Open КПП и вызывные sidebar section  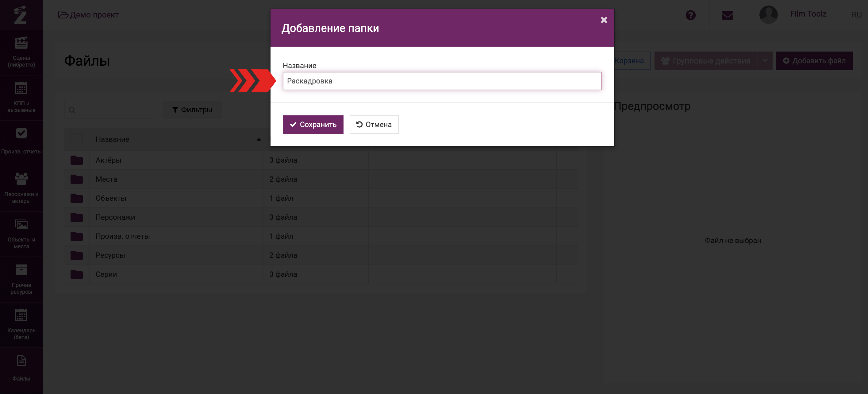[21, 98]
